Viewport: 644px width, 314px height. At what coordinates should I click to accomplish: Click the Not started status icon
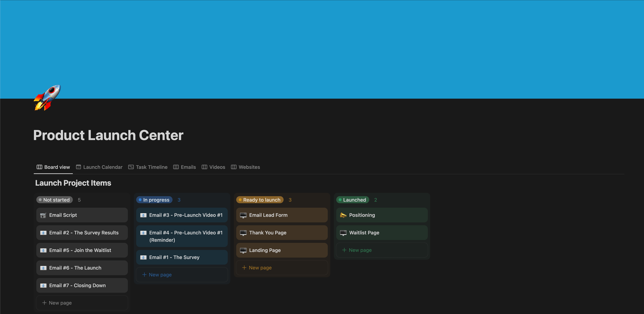40,200
